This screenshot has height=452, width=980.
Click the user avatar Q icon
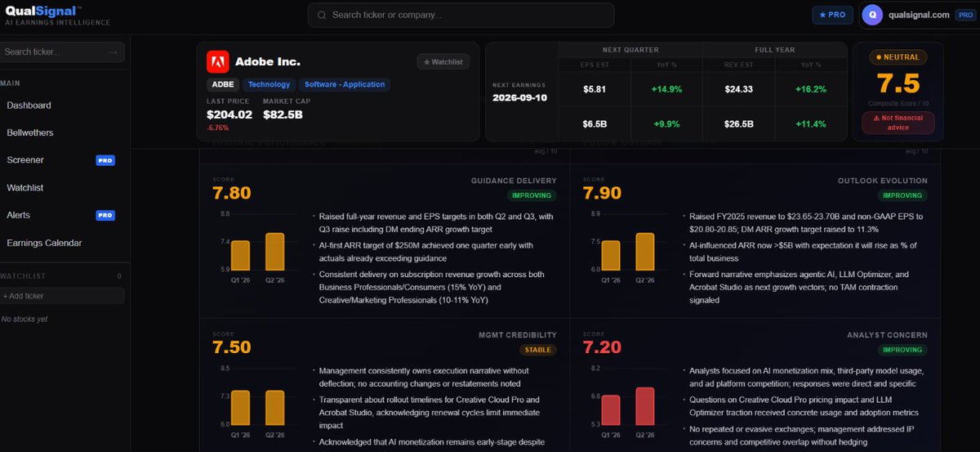tap(873, 15)
